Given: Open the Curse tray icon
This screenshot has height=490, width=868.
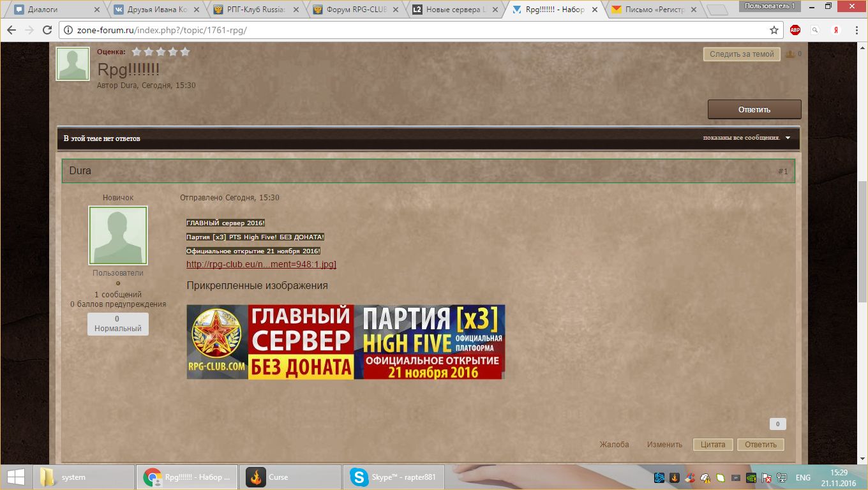Looking at the screenshot, I should [675, 477].
